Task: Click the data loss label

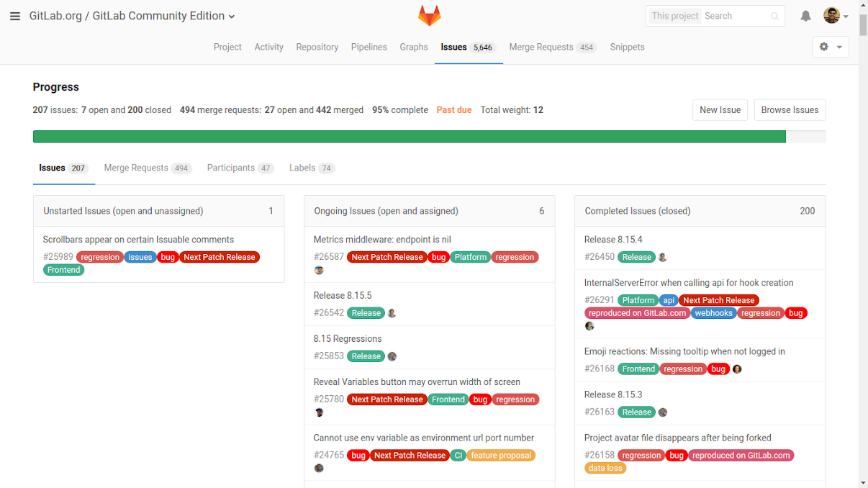Action: [x=605, y=468]
